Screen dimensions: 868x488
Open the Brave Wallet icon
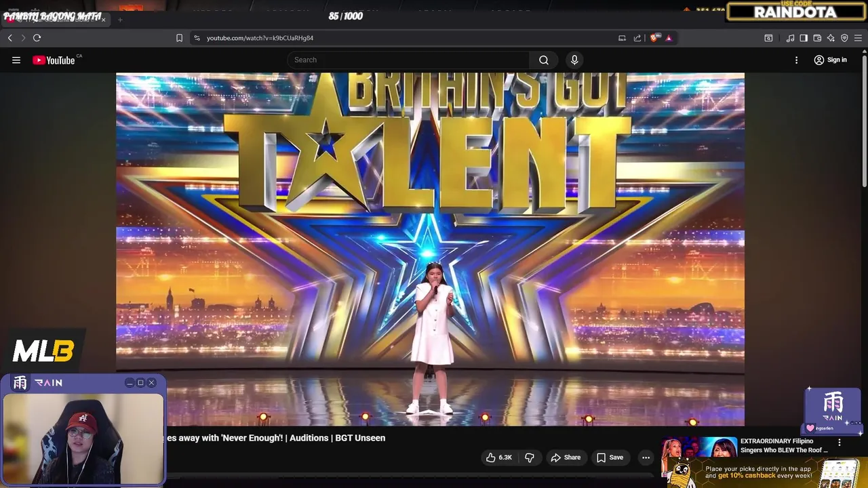(x=817, y=38)
